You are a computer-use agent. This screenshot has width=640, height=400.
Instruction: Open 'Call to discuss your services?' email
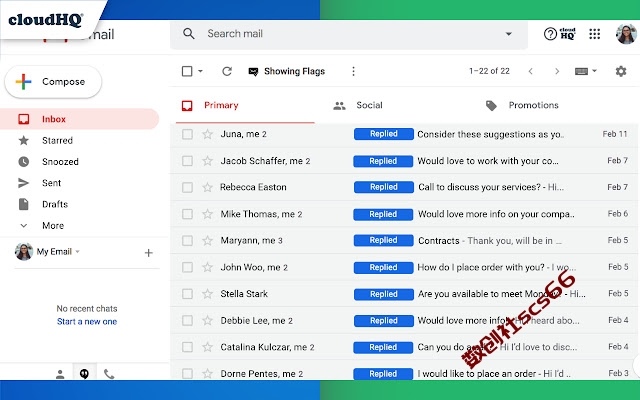(491, 187)
